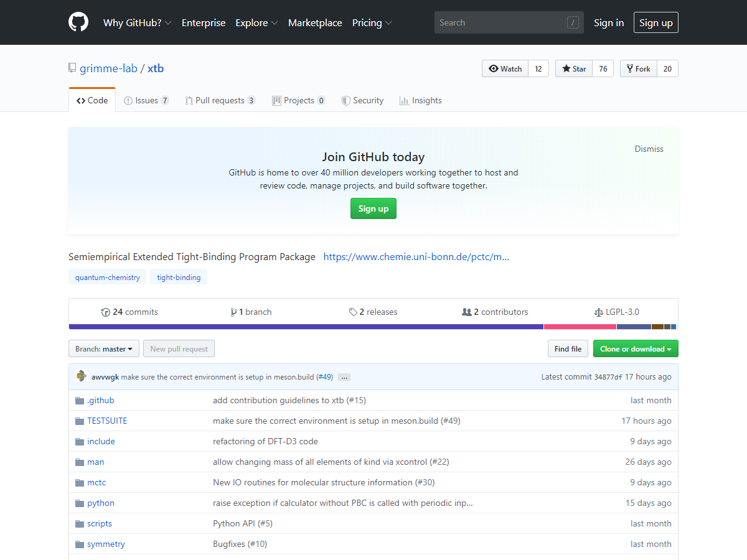Open the Branch: master dropdown
Viewport: 747px width, 560px height.
[103, 349]
